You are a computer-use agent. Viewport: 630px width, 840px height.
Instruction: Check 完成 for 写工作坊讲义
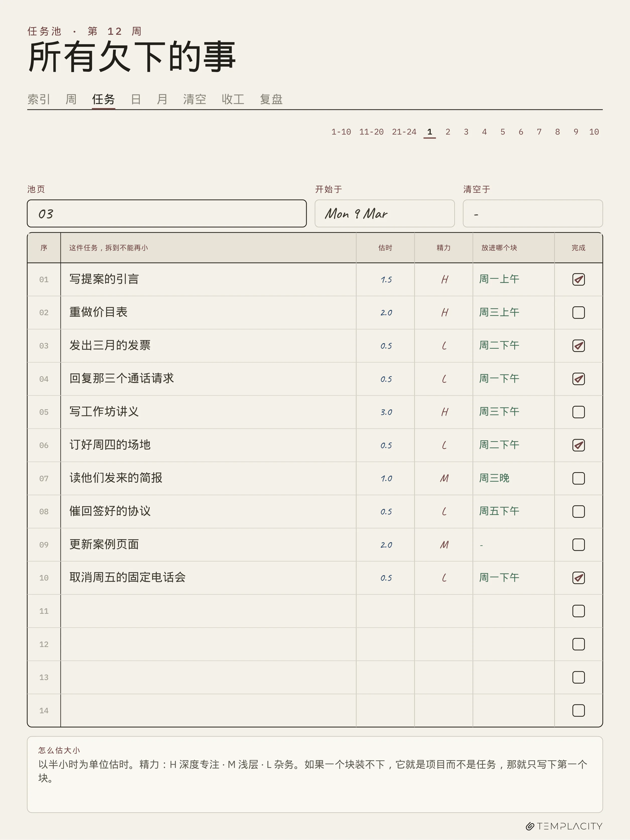click(x=578, y=412)
